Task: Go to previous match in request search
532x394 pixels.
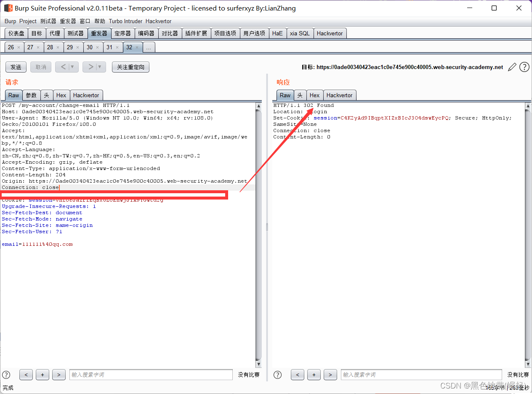Action: click(26, 375)
